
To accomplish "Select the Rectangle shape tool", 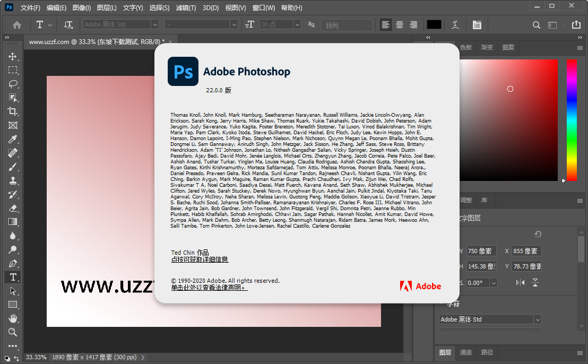I will pyautogui.click(x=13, y=305).
